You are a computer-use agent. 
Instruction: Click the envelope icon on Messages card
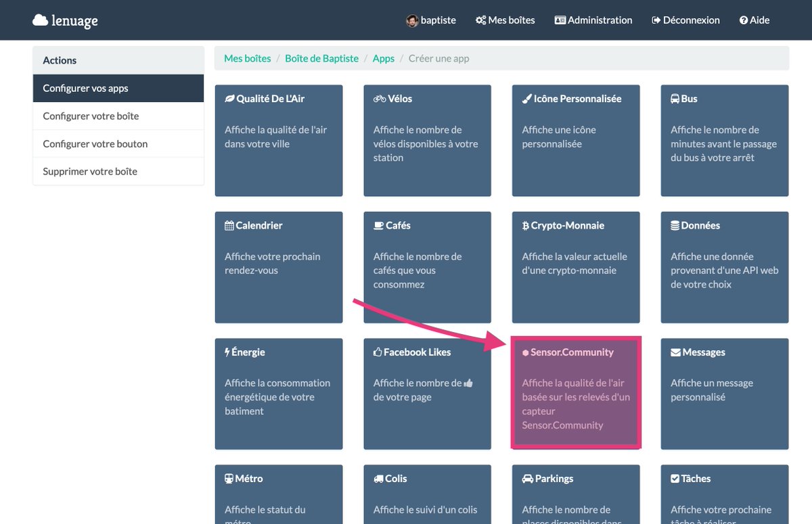pos(675,352)
